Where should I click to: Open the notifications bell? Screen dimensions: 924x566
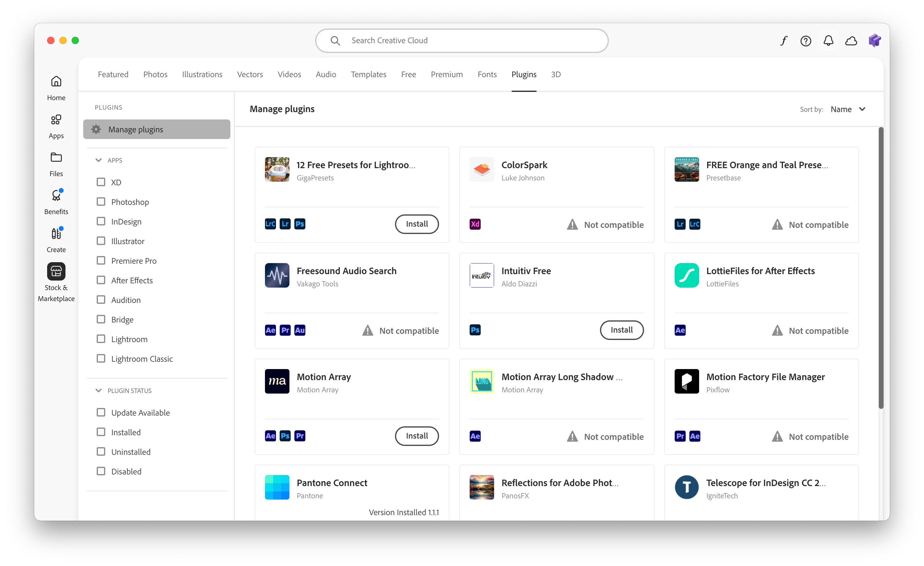pos(828,40)
